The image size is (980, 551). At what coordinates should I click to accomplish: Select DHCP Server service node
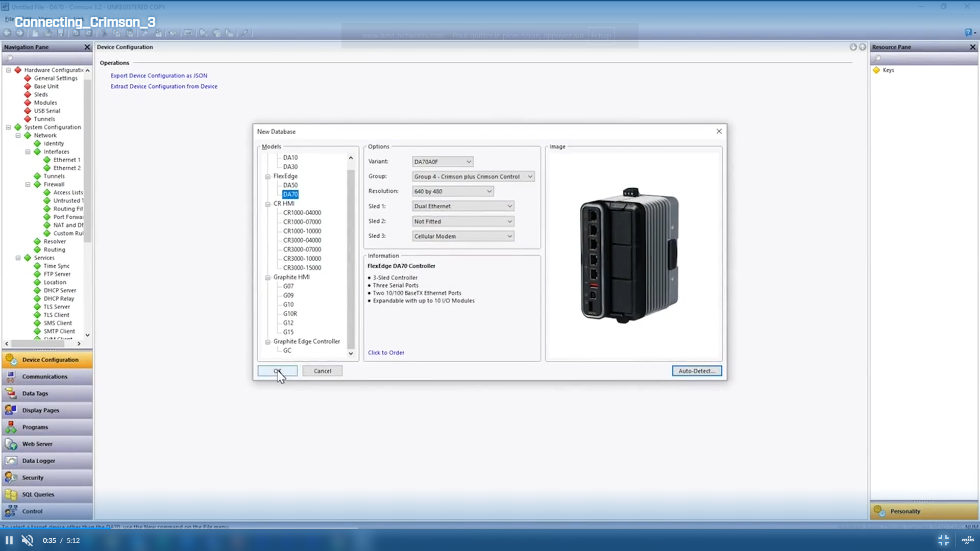click(x=60, y=291)
